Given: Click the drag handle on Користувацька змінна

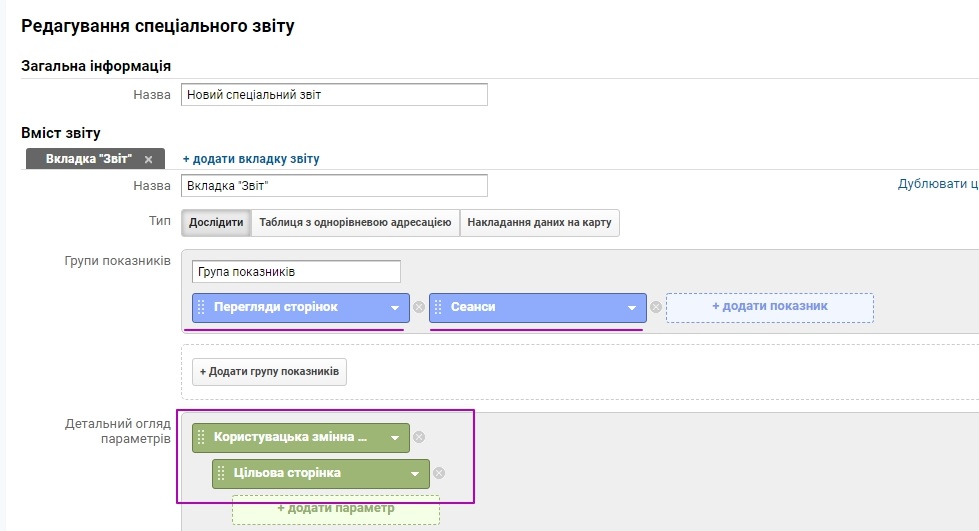Looking at the screenshot, I should [201, 437].
